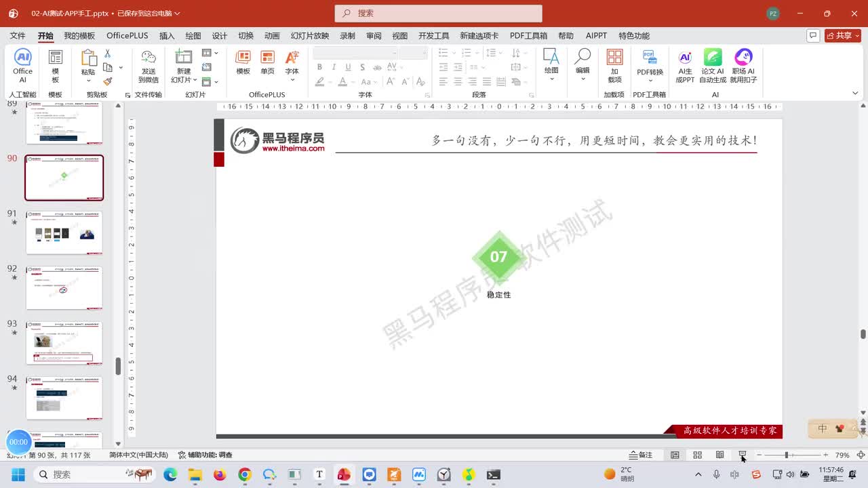Switch to the 设计 tab
The height and width of the screenshot is (488, 868).
[x=220, y=36]
